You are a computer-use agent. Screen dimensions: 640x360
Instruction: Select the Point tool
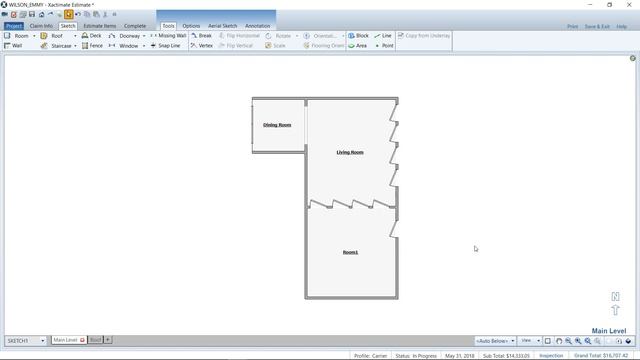384,46
